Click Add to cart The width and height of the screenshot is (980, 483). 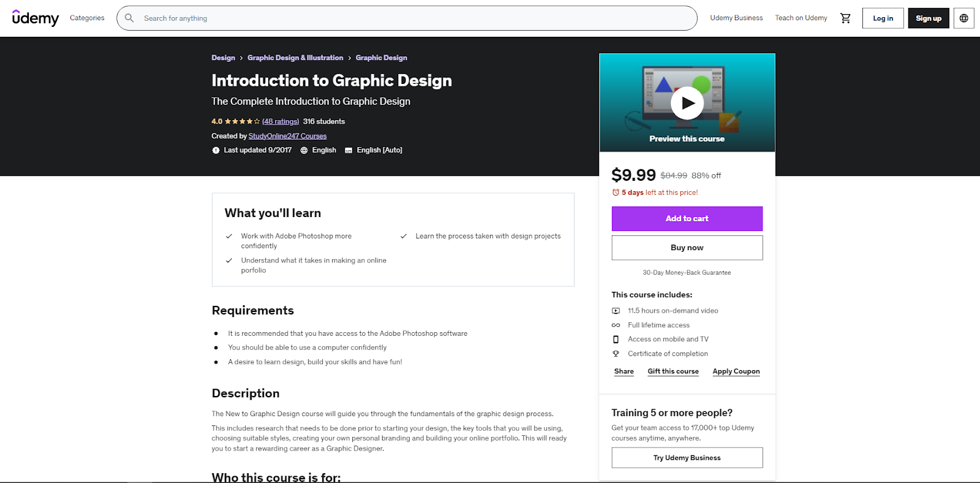[687, 219]
